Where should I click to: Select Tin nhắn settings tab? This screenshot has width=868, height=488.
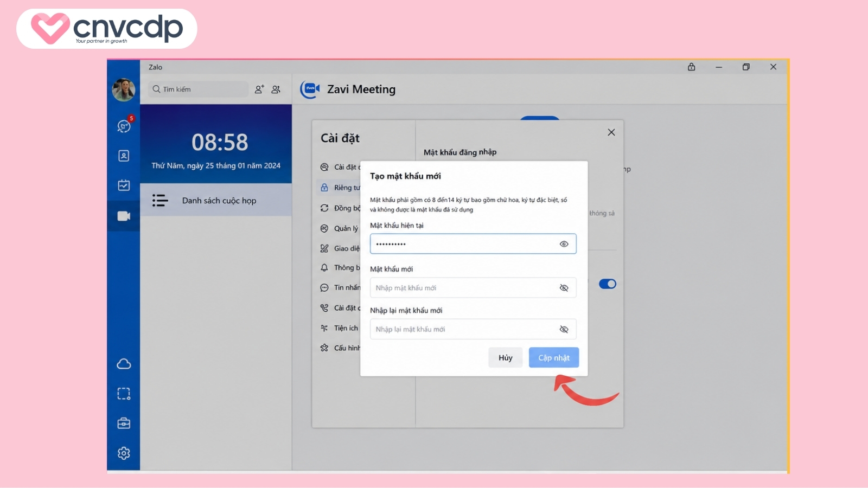(x=340, y=287)
